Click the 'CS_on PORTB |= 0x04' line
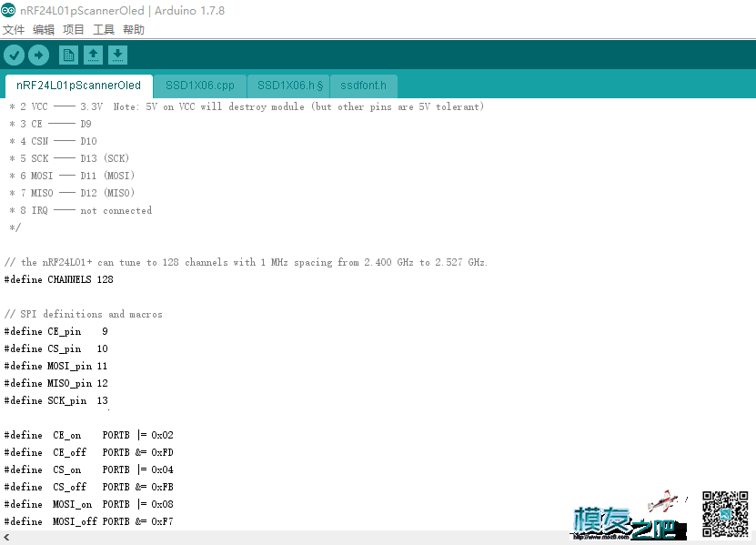The width and height of the screenshot is (756, 545). pyautogui.click(x=89, y=470)
